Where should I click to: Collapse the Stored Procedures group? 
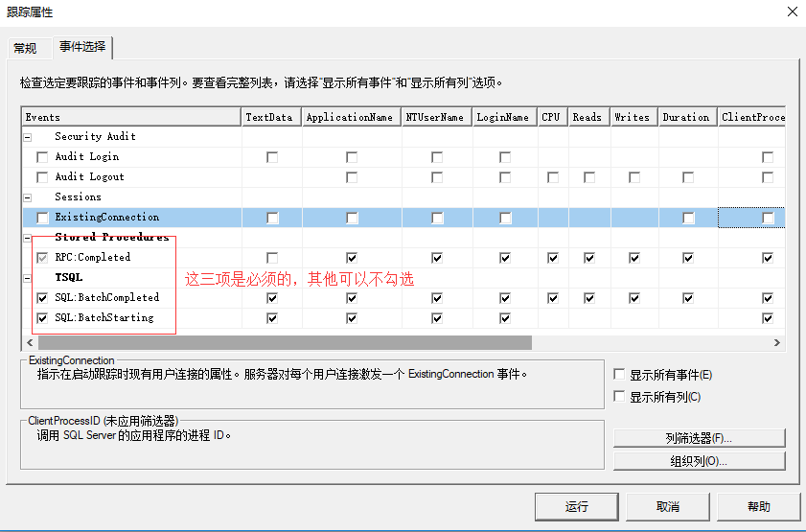point(28,238)
